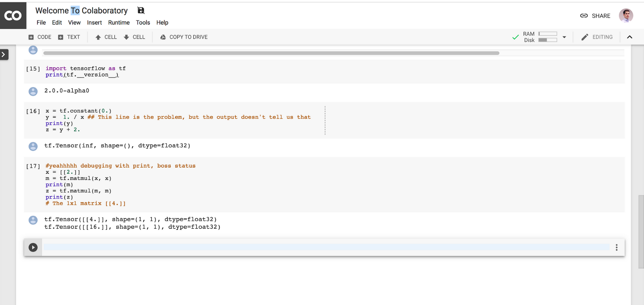Open the RAM/Disk runtime dropdown
Screen dimensions: 644x305
point(564,37)
